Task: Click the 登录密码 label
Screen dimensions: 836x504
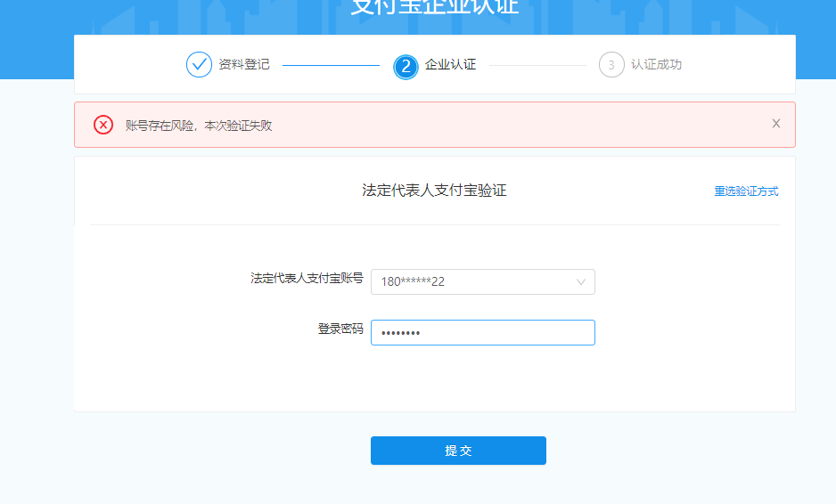Action: pos(340,329)
